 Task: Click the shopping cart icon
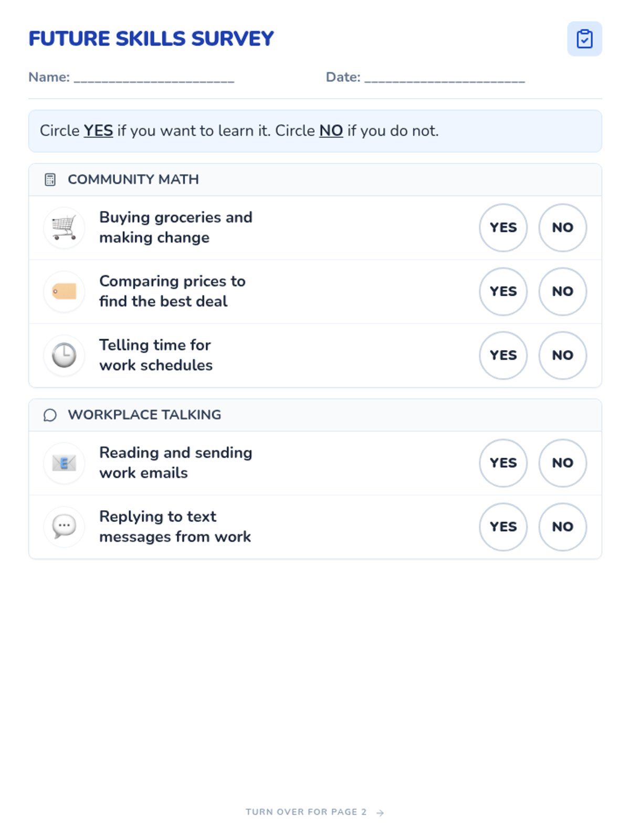64,228
